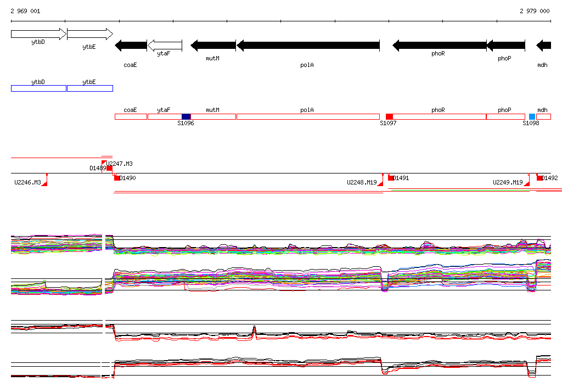
Task: Click the blue-outlined ytbD box
Action: [39, 88]
